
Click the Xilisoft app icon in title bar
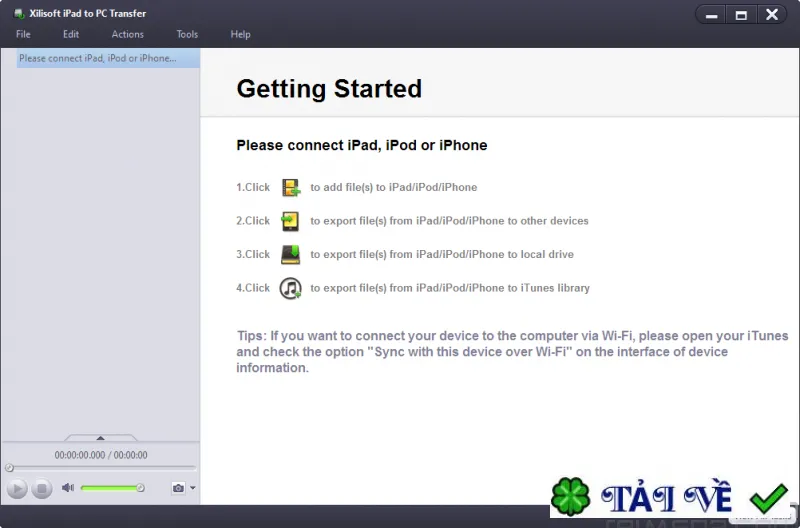pos(19,14)
